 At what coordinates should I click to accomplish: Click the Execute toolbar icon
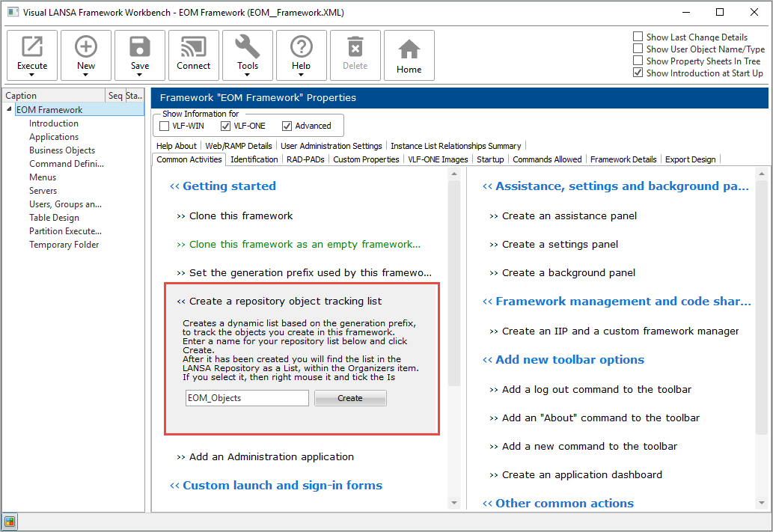(x=32, y=47)
